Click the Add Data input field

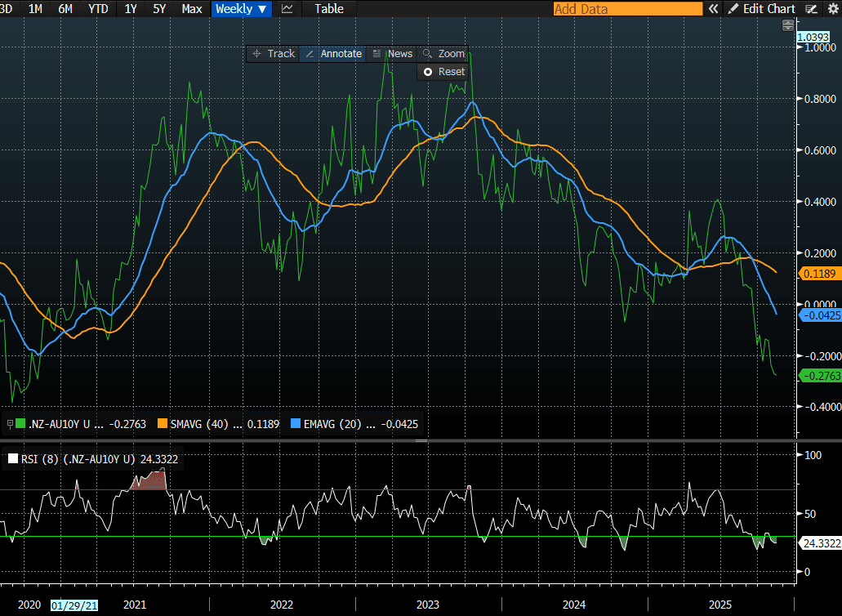(626, 9)
